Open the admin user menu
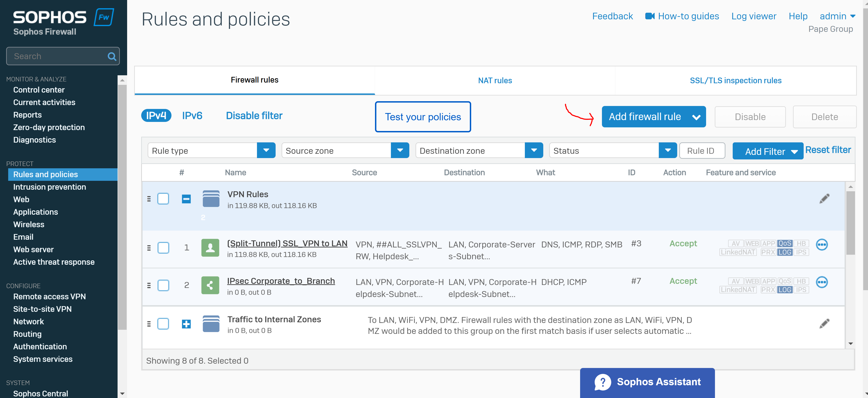This screenshot has height=398, width=868. pyautogui.click(x=837, y=16)
